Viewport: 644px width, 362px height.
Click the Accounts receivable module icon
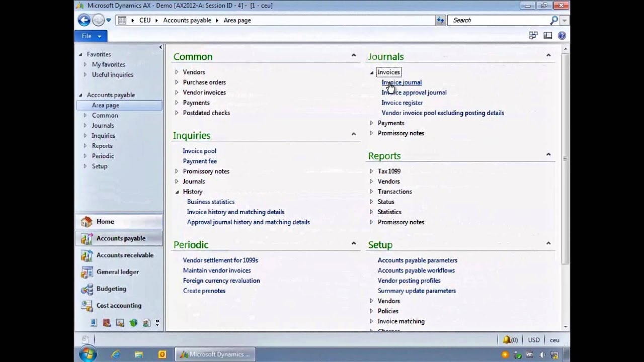[x=87, y=255]
